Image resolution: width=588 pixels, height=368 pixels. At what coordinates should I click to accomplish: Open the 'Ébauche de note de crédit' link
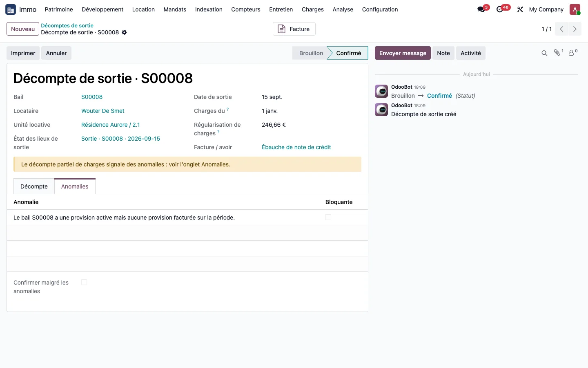296,147
